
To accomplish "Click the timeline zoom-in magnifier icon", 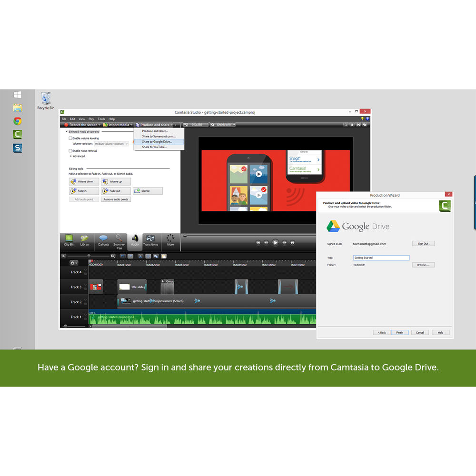I will [x=113, y=256].
